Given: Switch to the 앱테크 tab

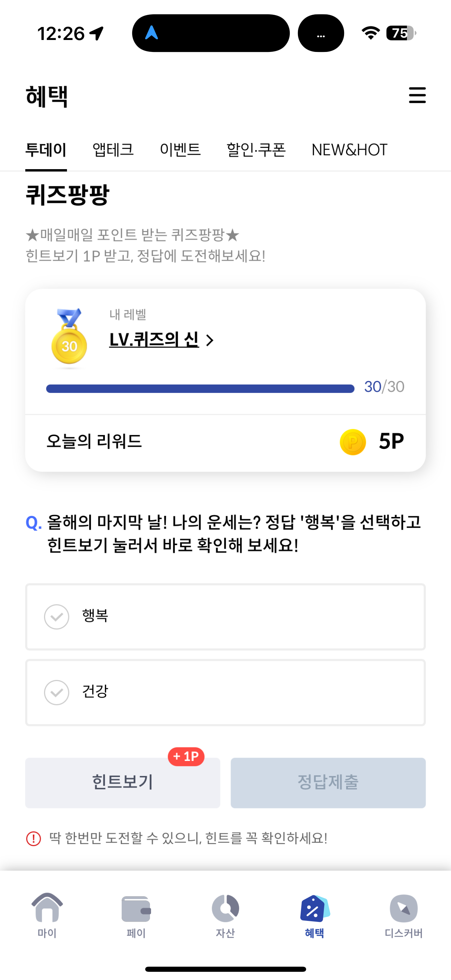Looking at the screenshot, I should point(113,150).
